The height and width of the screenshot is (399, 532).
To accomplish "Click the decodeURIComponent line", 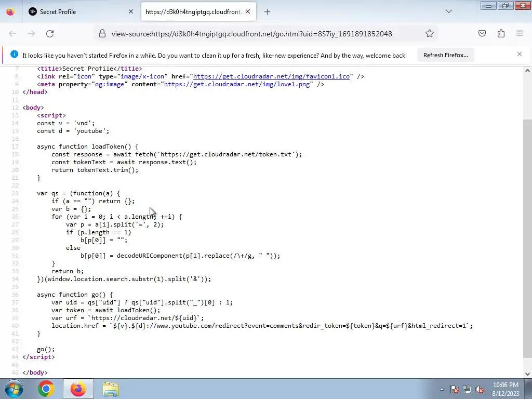I will pyautogui.click(x=180, y=256).
